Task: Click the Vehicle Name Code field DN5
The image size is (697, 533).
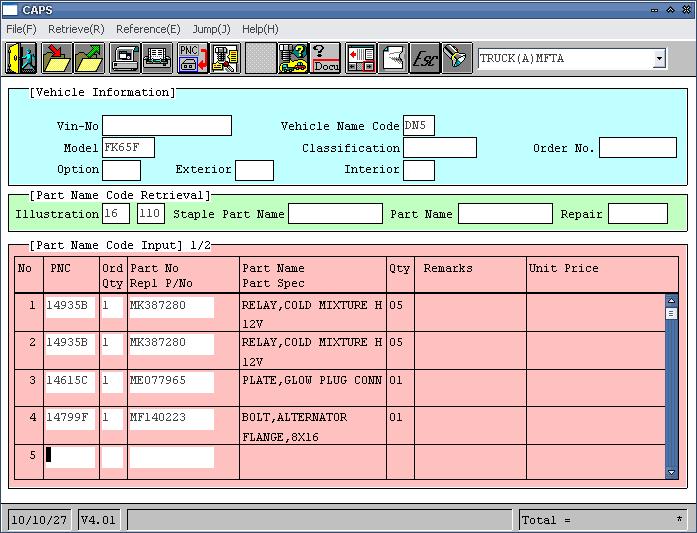Action: 419,125
